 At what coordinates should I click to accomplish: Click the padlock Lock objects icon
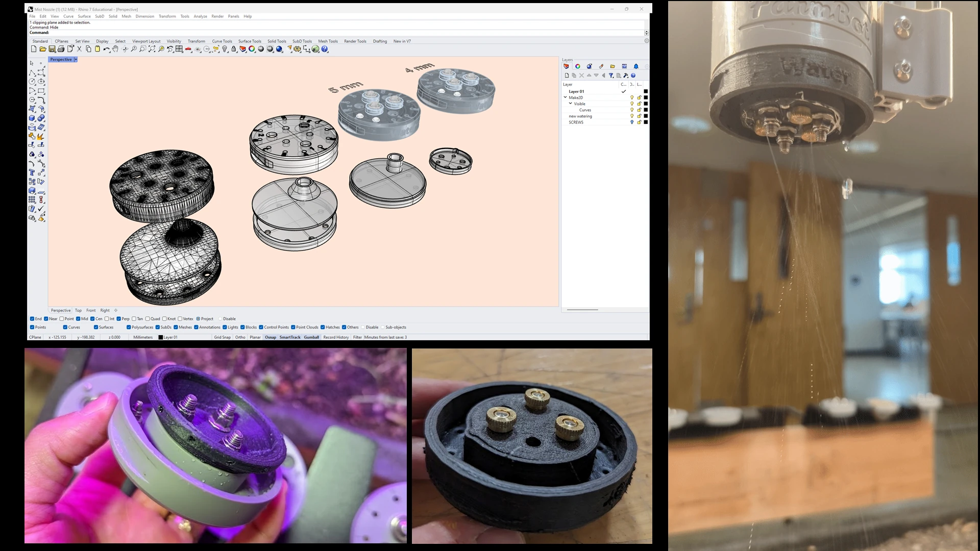(234, 49)
